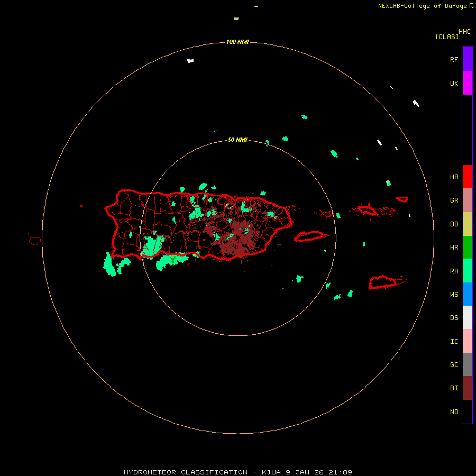Click the GR legend label
Image resolution: width=476 pixels, height=476 pixels.
tap(454, 200)
